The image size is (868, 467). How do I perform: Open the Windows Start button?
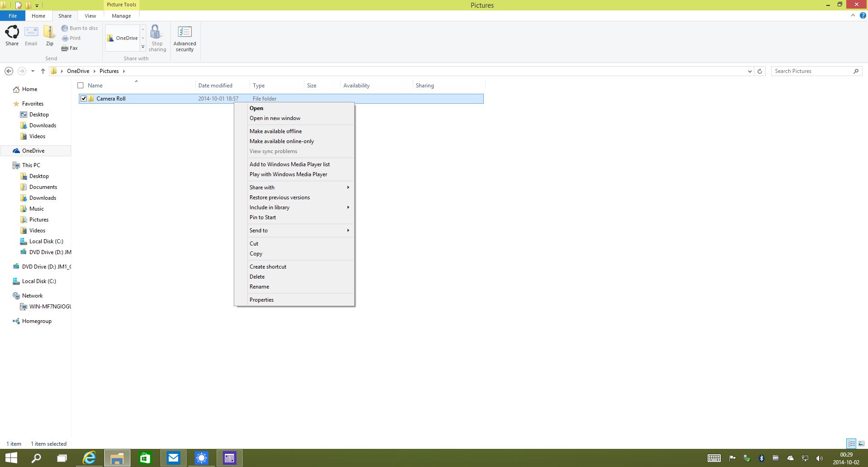(11, 458)
